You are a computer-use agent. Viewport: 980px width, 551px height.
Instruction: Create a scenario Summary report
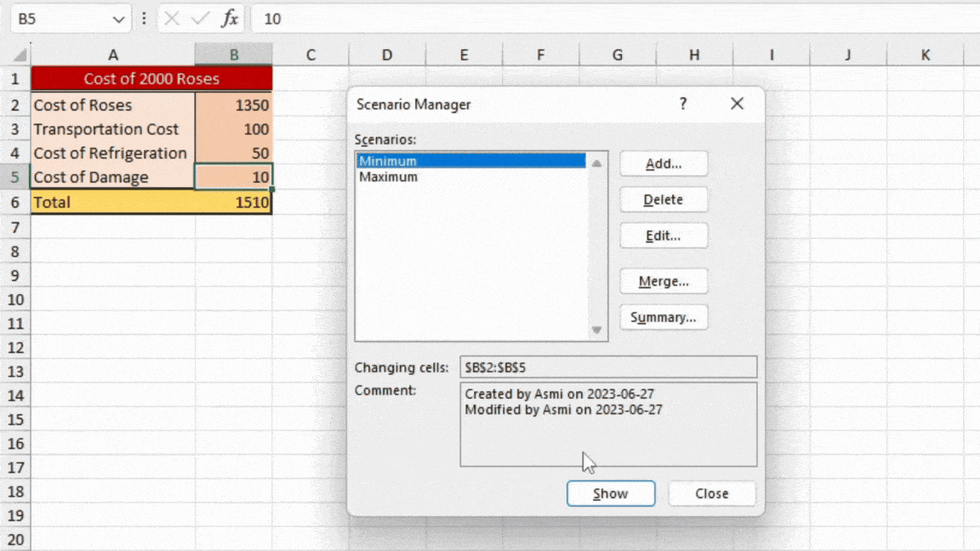(664, 317)
